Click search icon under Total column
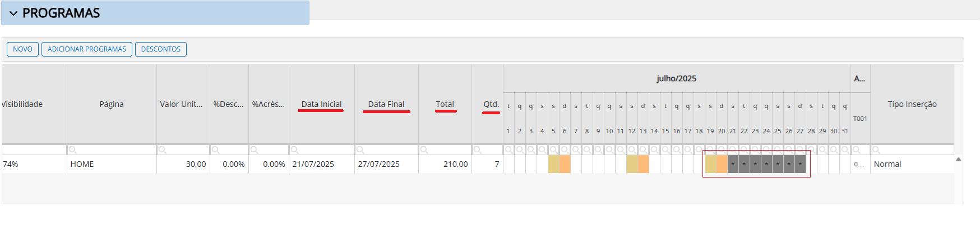980x252 pixels. [x=424, y=150]
